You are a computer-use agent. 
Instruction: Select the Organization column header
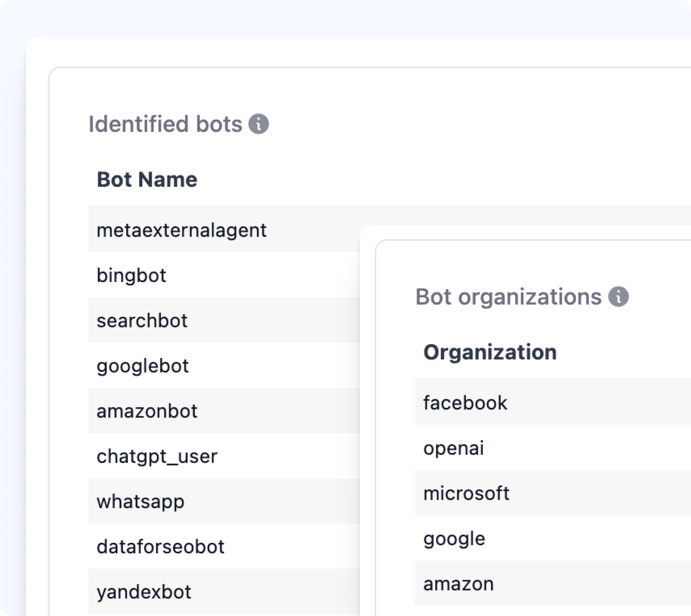tap(490, 352)
